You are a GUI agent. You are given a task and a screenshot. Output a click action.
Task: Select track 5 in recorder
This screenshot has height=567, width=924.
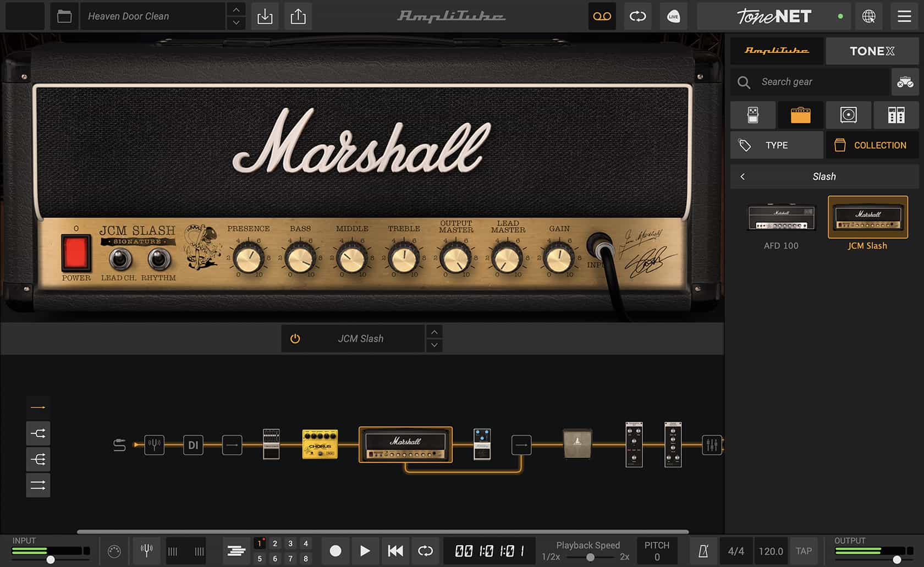click(260, 558)
